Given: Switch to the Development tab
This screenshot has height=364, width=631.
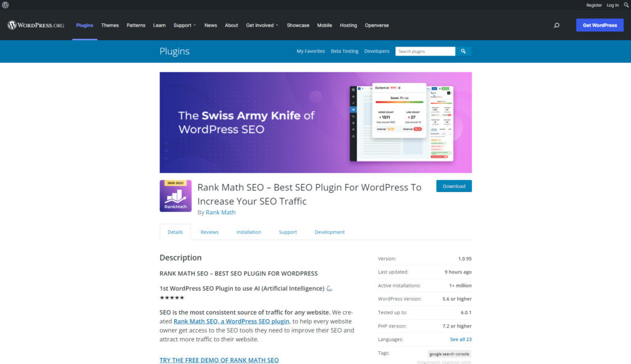Looking at the screenshot, I should (x=330, y=232).
